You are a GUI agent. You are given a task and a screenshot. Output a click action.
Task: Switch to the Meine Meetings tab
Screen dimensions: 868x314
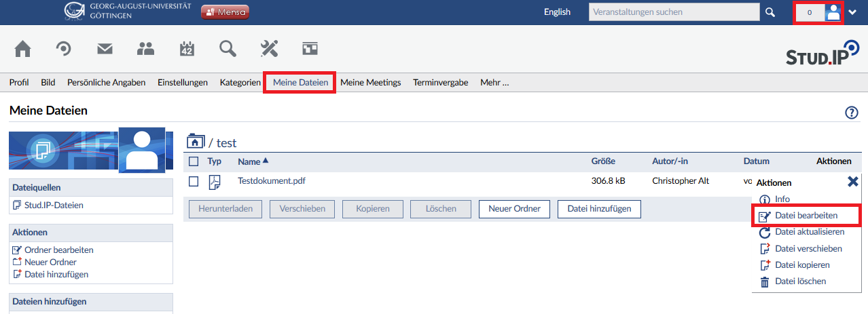tap(370, 83)
